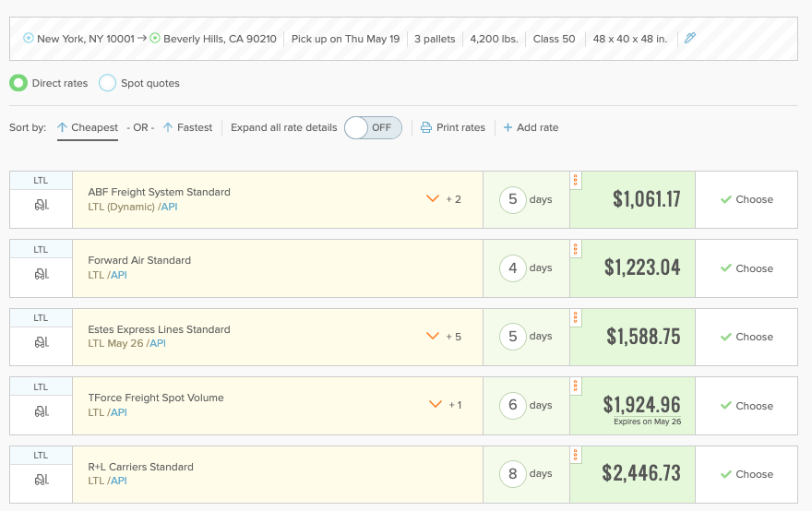Open the three-dot menu on the $2,446.73 rate
This screenshot has height=511, width=812.
[x=576, y=455]
